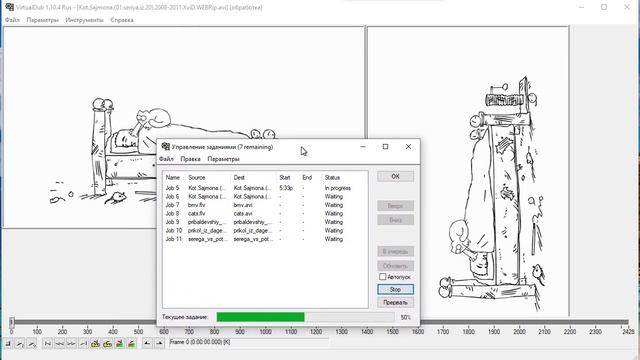Set selection start with Mark-in icon

147,344
